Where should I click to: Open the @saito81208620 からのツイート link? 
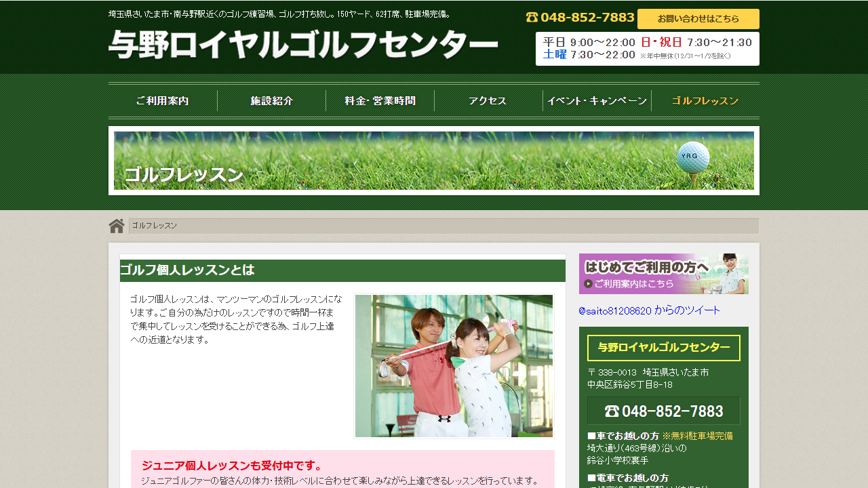point(649,310)
